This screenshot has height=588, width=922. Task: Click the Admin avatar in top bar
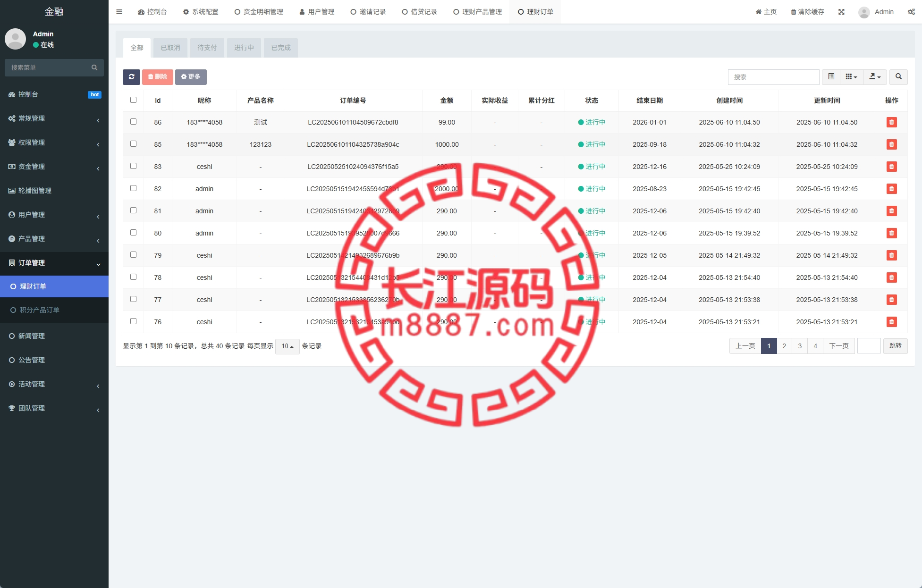[x=864, y=12]
